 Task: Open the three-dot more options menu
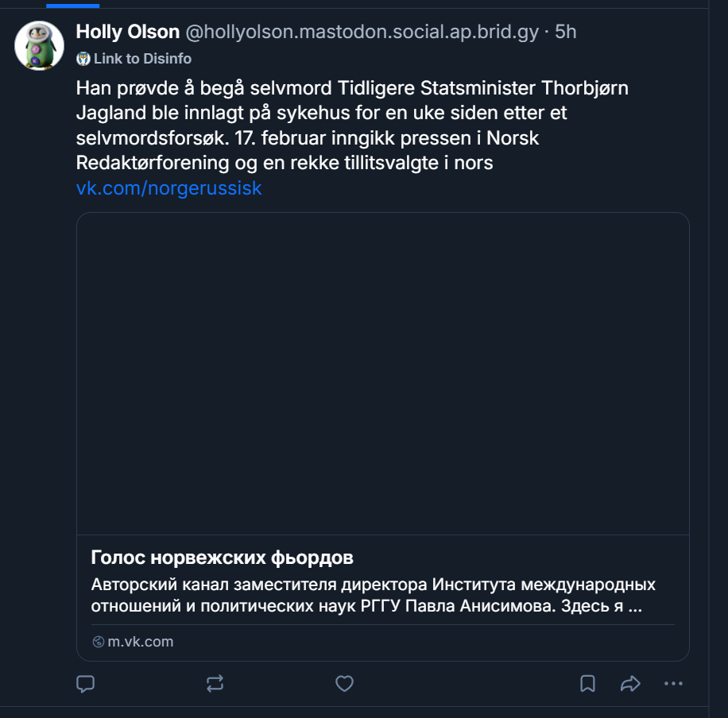point(673,684)
